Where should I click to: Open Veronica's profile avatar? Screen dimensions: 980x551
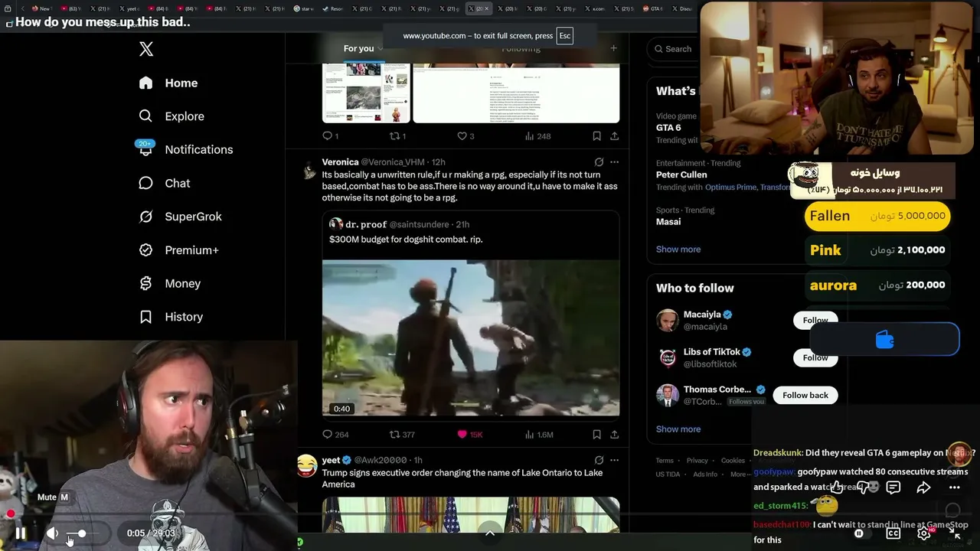[x=309, y=170]
